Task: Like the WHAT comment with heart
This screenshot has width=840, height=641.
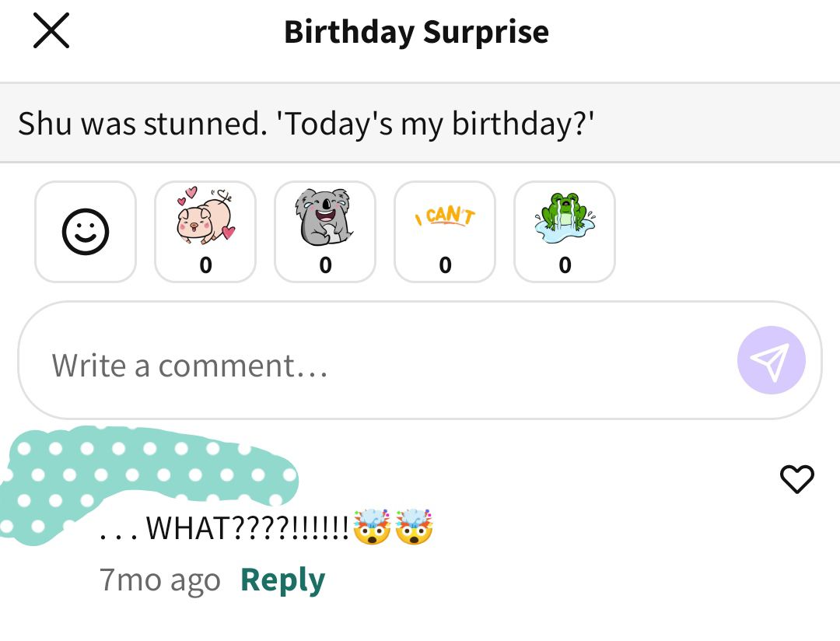Action: [797, 478]
